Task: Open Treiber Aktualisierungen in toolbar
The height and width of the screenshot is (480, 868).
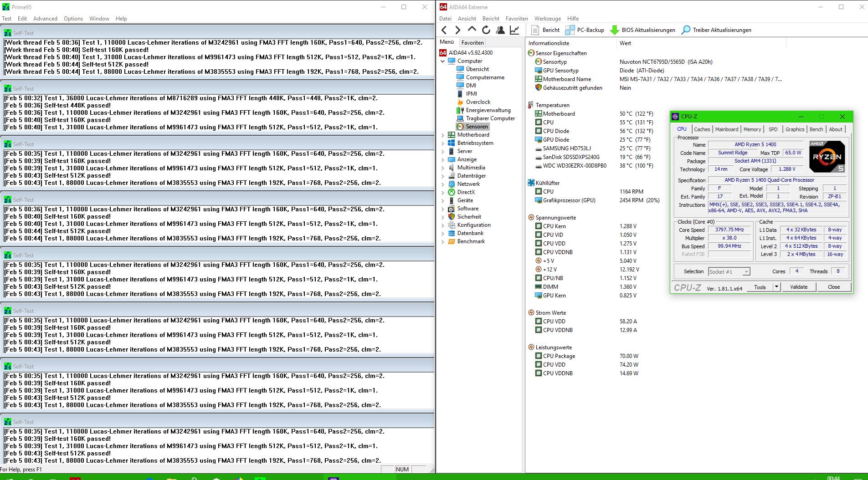Action: coord(716,30)
